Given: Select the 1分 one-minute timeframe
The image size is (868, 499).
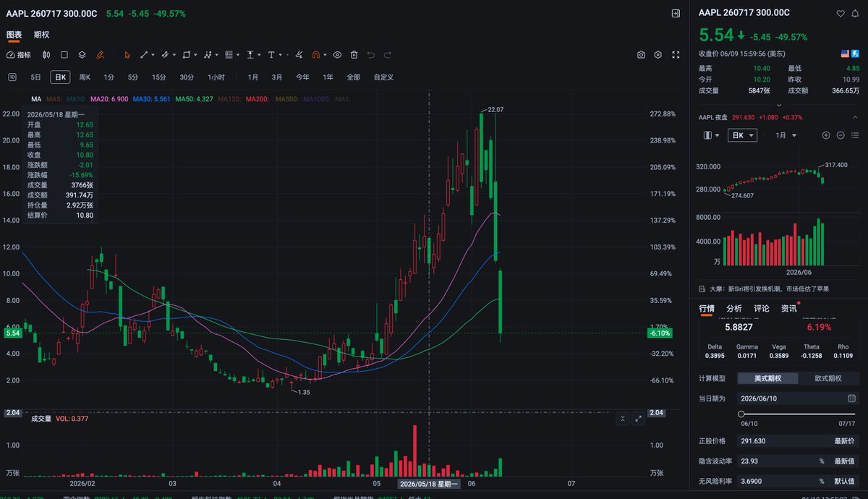Looking at the screenshot, I should point(109,77).
